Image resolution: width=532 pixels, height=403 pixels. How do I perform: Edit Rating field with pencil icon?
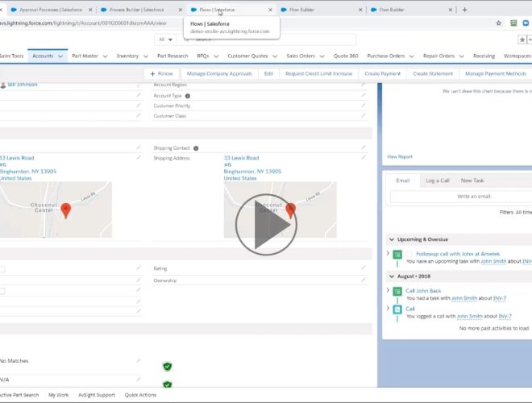(363, 268)
